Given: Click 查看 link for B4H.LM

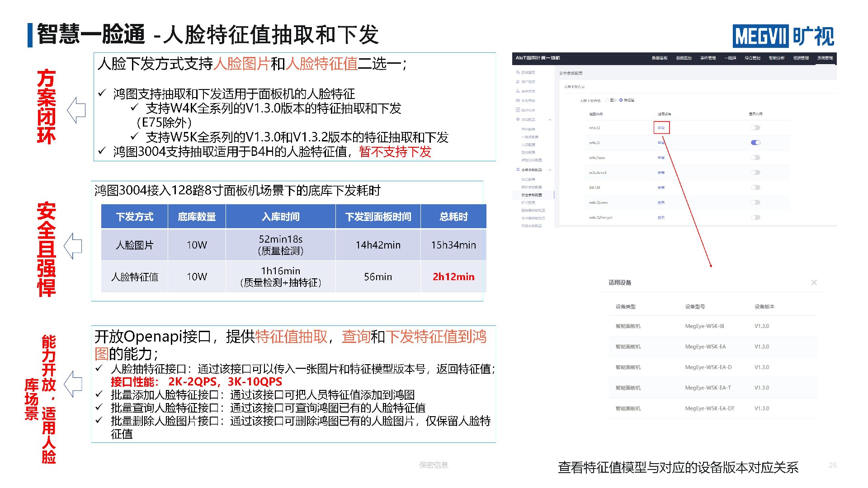Looking at the screenshot, I should (661, 188).
